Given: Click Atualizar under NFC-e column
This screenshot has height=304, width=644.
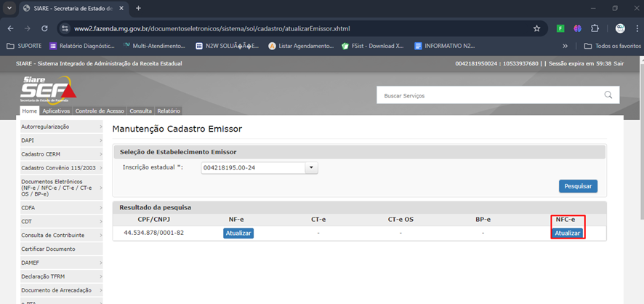Looking at the screenshot, I should tap(568, 233).
